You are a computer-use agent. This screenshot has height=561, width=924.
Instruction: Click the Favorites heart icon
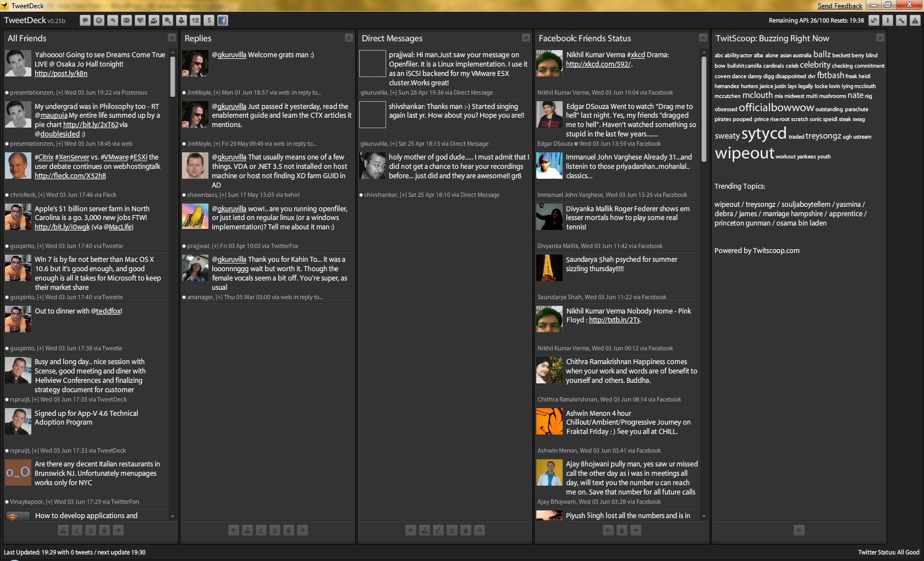140,20
